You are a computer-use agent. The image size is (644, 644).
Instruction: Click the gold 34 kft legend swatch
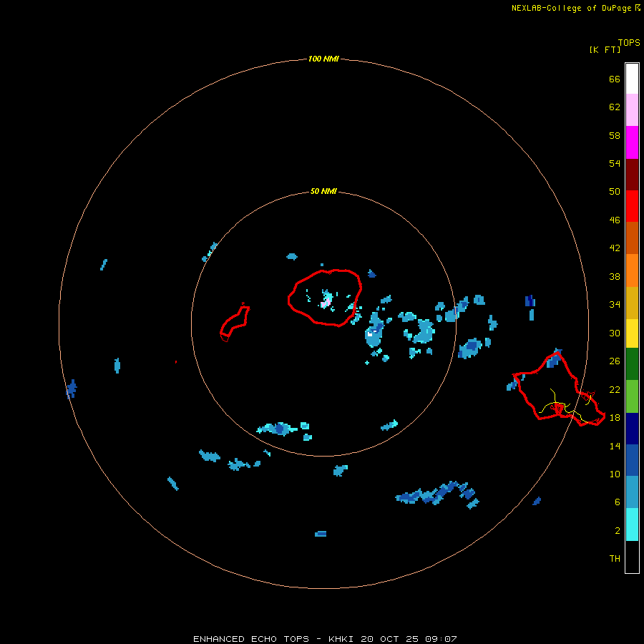click(632, 303)
